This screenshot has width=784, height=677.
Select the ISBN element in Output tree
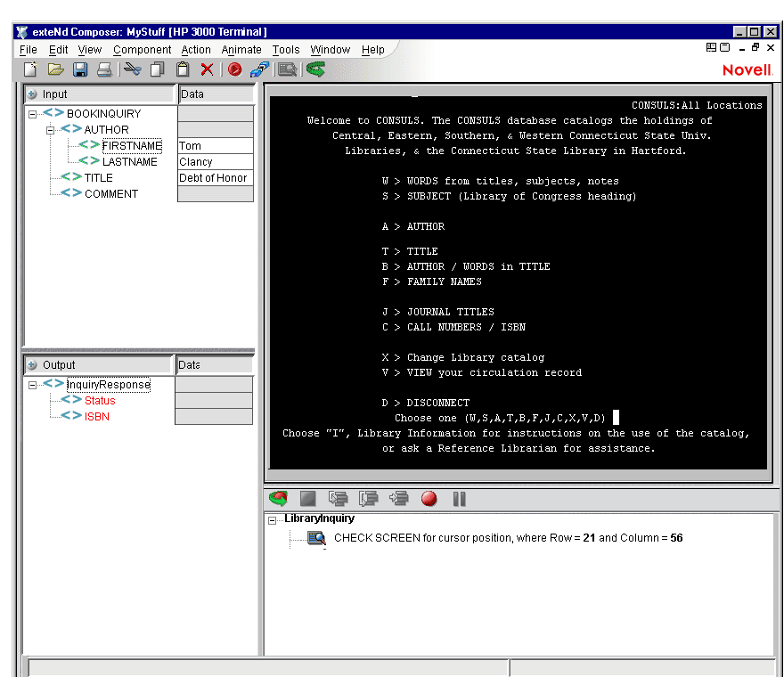96,417
